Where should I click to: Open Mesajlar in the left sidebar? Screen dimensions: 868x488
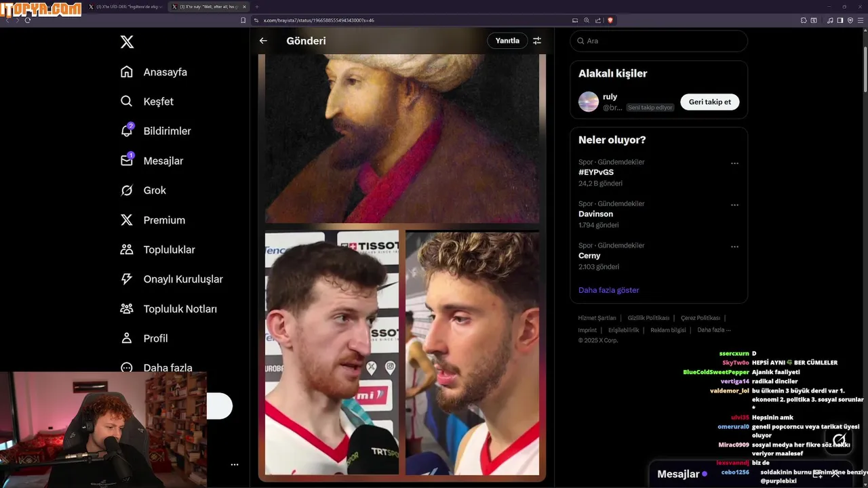[152, 161]
